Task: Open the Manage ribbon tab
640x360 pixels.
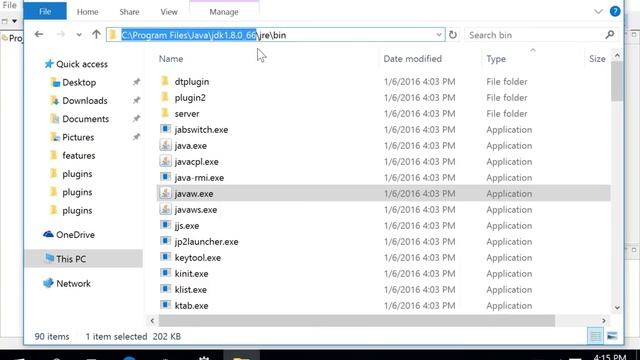Action: [x=224, y=12]
